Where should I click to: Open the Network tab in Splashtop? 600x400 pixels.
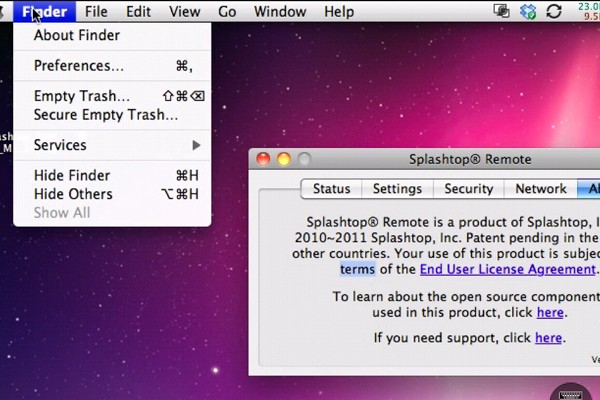pyautogui.click(x=541, y=189)
